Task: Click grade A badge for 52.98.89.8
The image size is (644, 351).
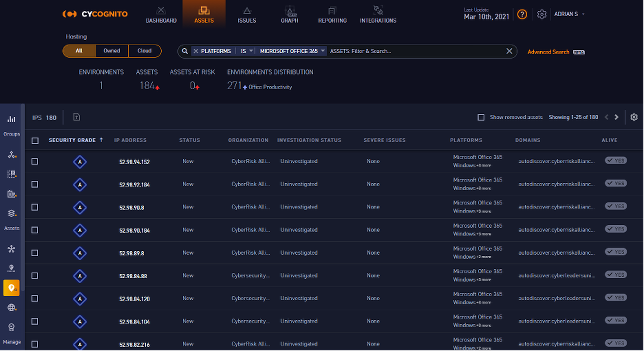Action: pyautogui.click(x=80, y=253)
